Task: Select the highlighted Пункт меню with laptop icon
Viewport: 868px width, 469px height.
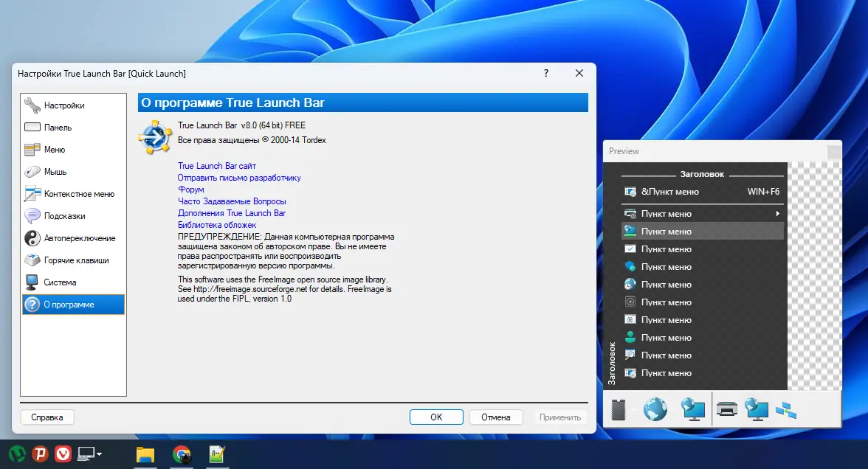Action: point(702,232)
